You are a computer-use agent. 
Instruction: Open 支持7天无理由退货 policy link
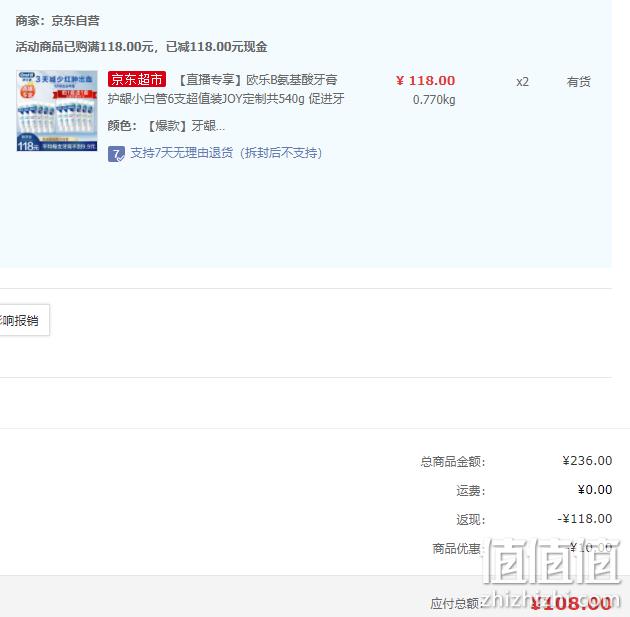[x=226, y=153]
